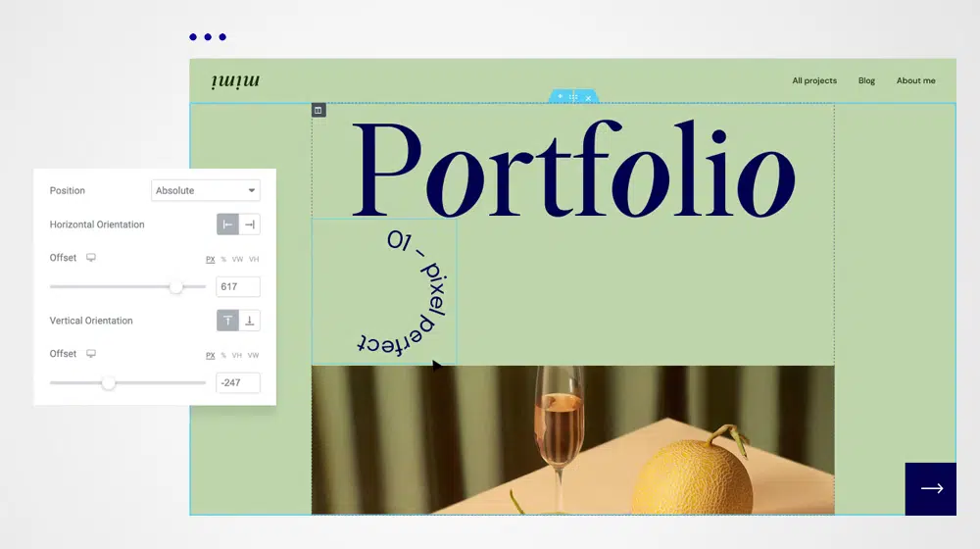980x549 pixels.
Task: Select the melon and glass image
Action: click(573, 440)
